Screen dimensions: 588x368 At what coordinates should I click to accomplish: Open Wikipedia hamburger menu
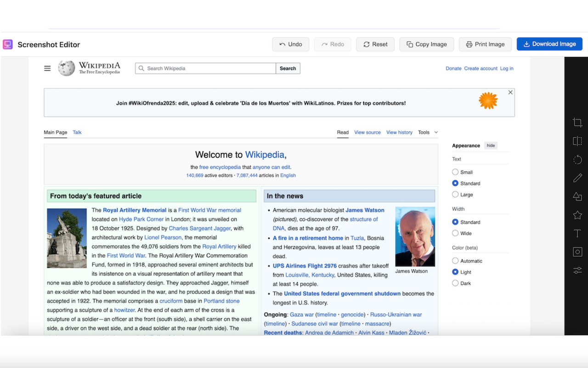(47, 68)
